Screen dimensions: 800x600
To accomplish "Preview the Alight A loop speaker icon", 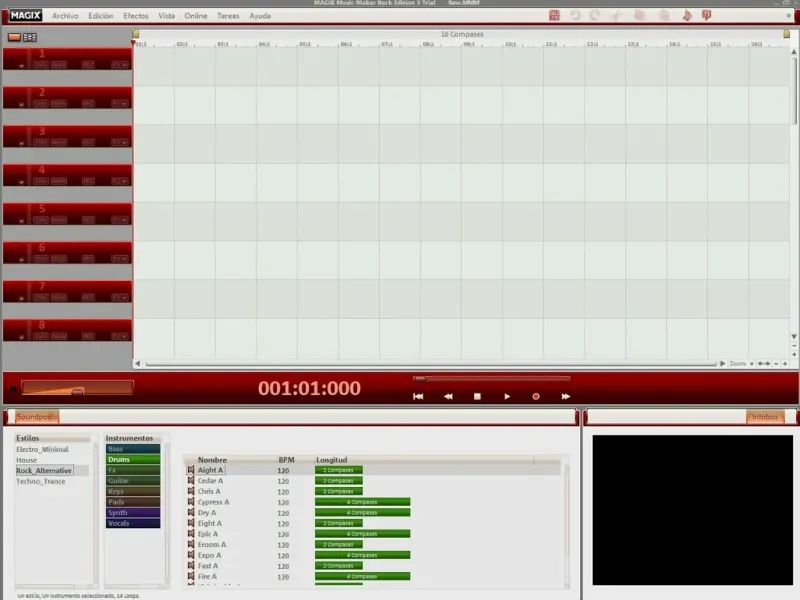I will (x=191, y=470).
